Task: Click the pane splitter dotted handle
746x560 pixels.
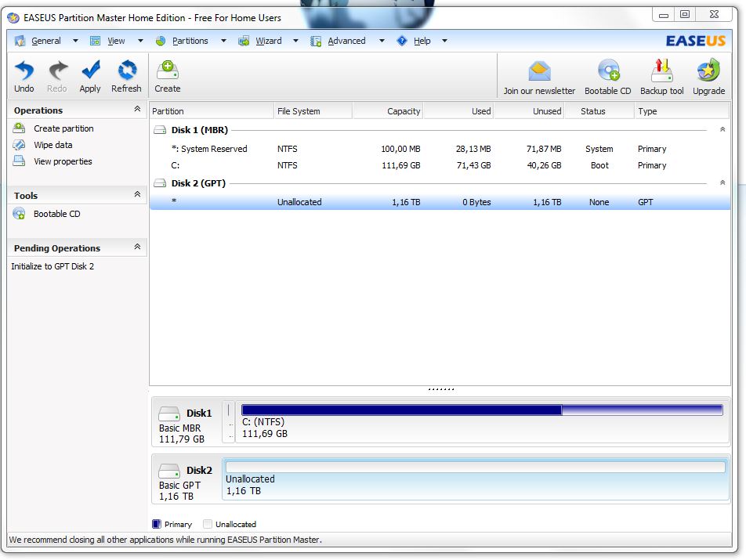Action: coord(441,389)
